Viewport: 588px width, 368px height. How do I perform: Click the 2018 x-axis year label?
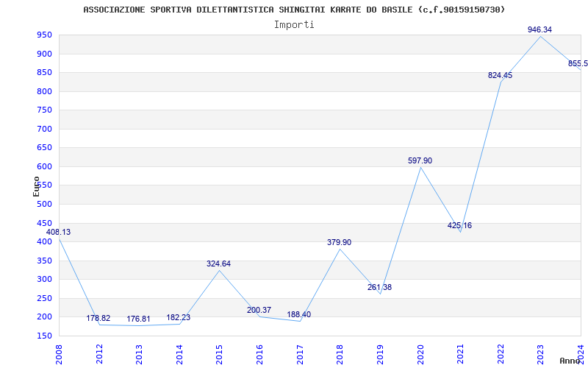point(340,354)
